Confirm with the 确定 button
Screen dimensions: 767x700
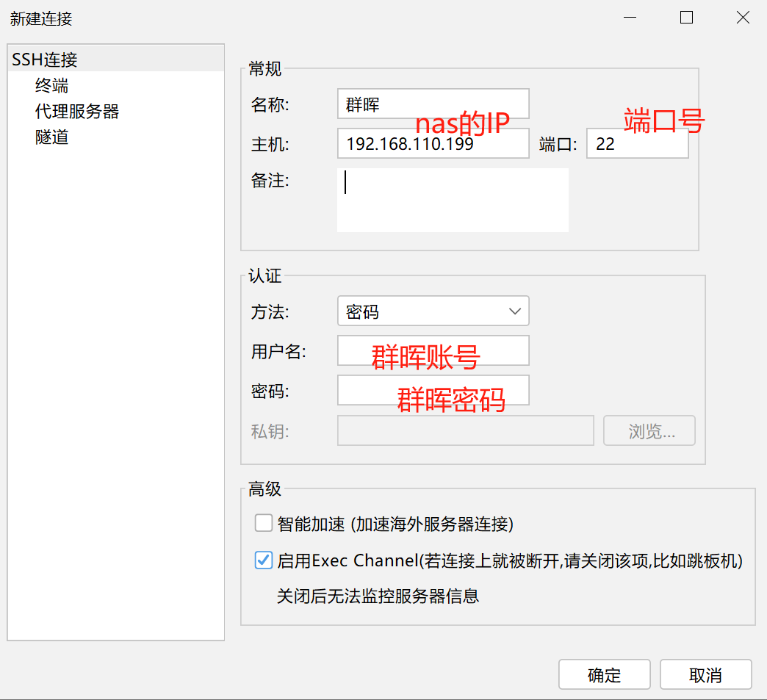click(604, 675)
